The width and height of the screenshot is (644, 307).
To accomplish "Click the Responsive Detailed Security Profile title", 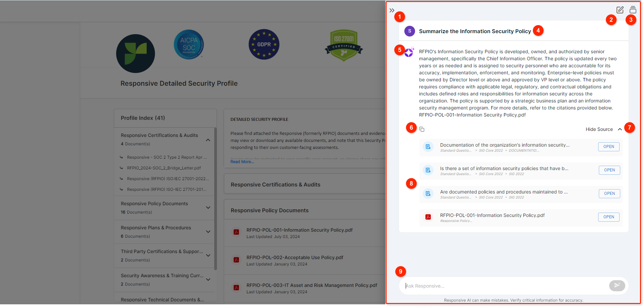I will (179, 83).
